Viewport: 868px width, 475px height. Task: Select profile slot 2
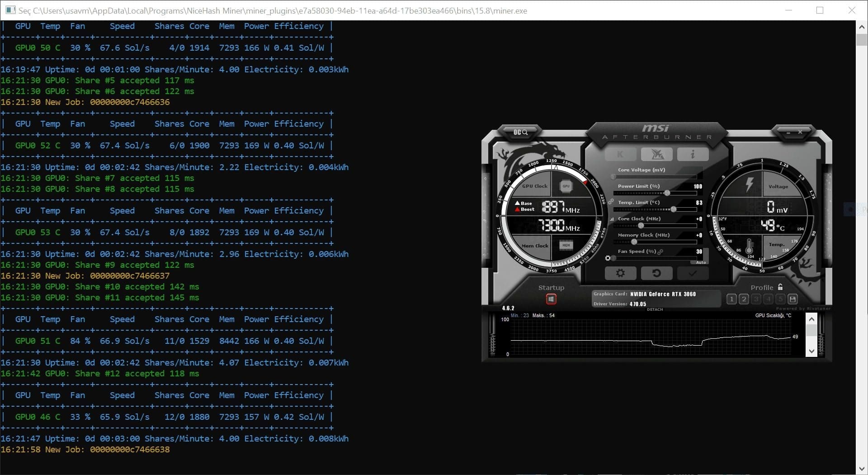coord(744,299)
